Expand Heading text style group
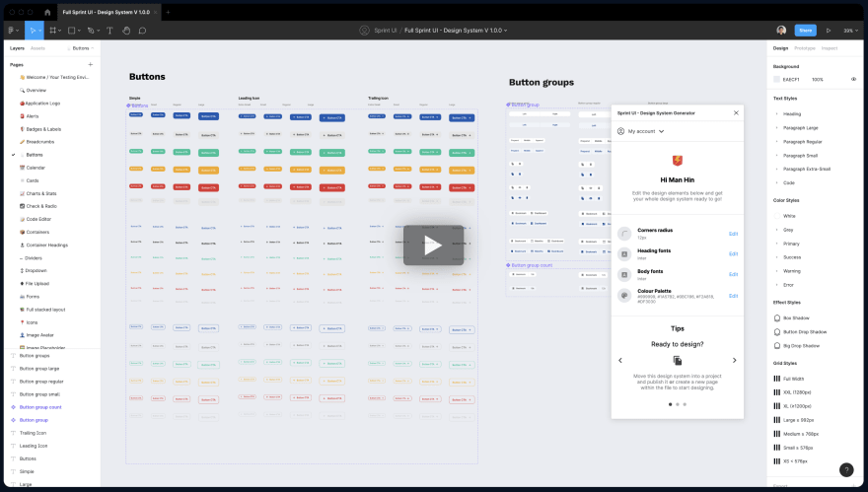Viewport: 868px width, 492px height. point(776,114)
